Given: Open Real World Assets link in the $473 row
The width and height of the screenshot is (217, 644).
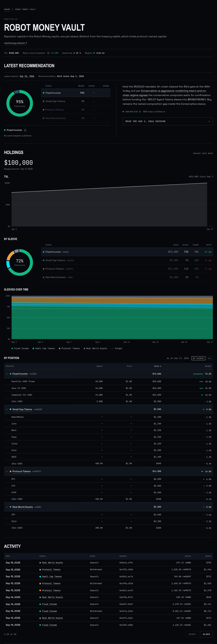Looking at the screenshot, I should coord(53,618).
